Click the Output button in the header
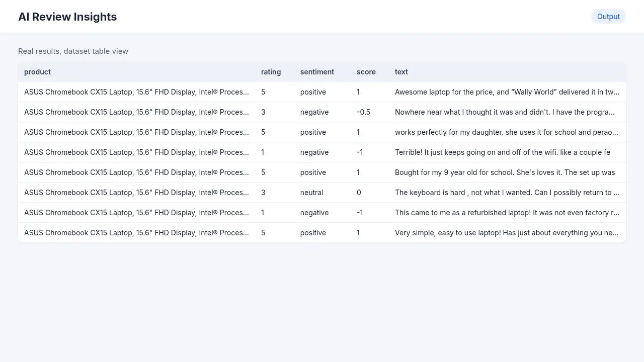644x362 pixels. point(608,17)
